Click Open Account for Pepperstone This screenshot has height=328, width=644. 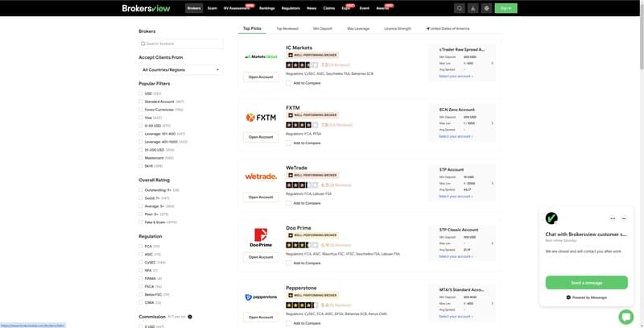click(261, 317)
